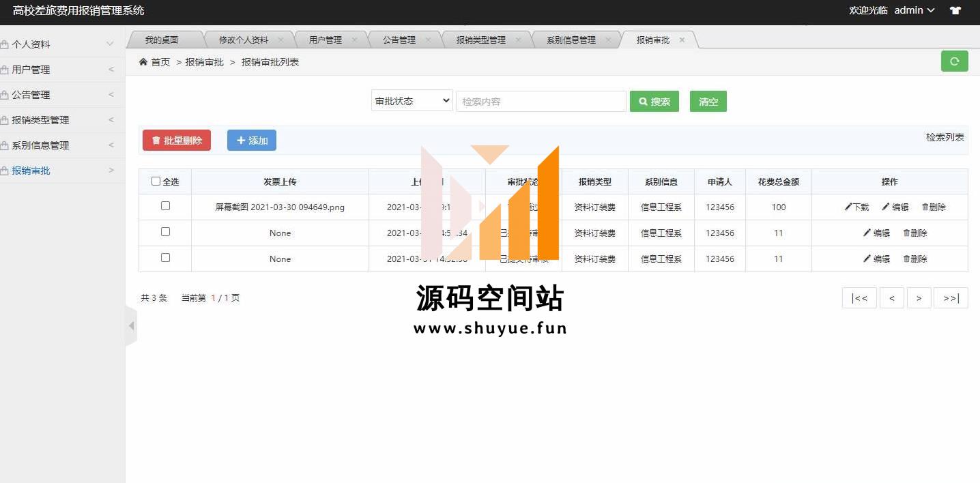Delete the third reimbursement record
This screenshot has height=483, width=980.
(914, 259)
